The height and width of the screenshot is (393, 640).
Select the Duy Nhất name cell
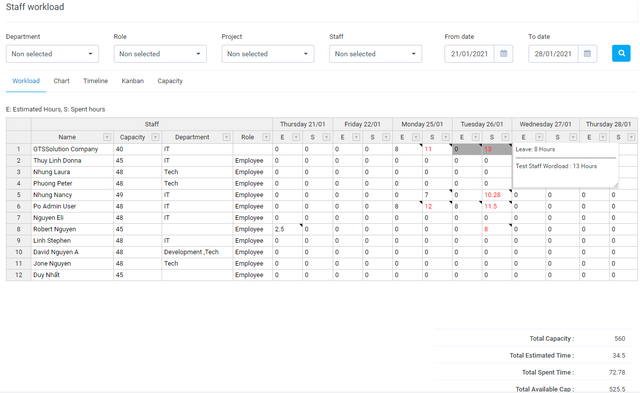tap(72, 275)
